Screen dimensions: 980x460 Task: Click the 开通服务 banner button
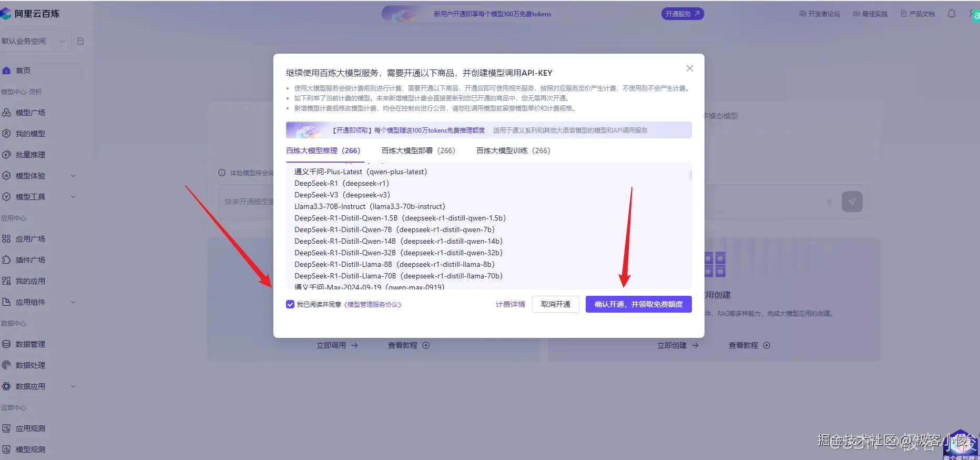point(682,14)
